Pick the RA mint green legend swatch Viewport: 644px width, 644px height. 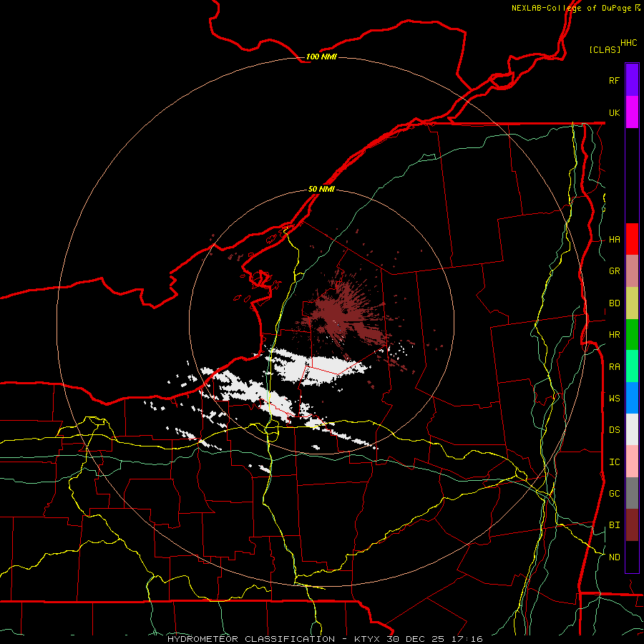(x=632, y=366)
